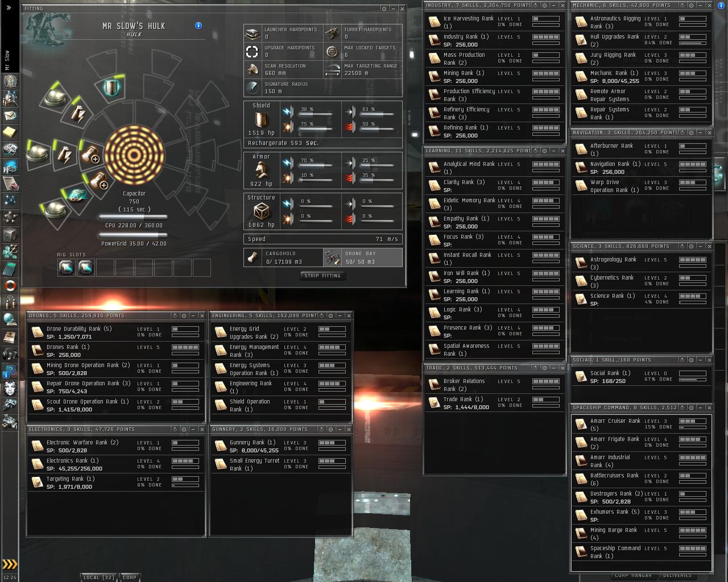Pin the Gunnery skills window
The width and height of the screenshot is (728, 582).
click(330, 429)
